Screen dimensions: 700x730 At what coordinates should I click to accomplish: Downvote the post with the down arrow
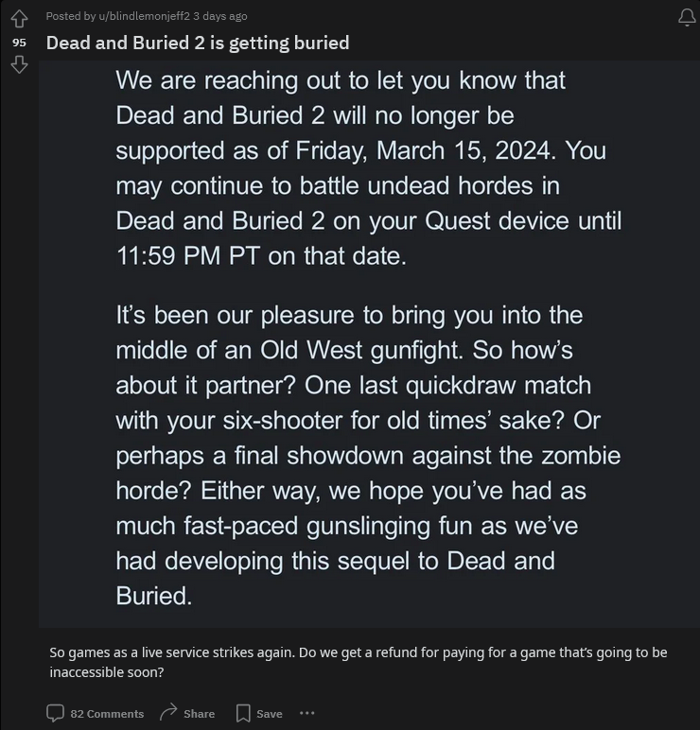pos(19,64)
